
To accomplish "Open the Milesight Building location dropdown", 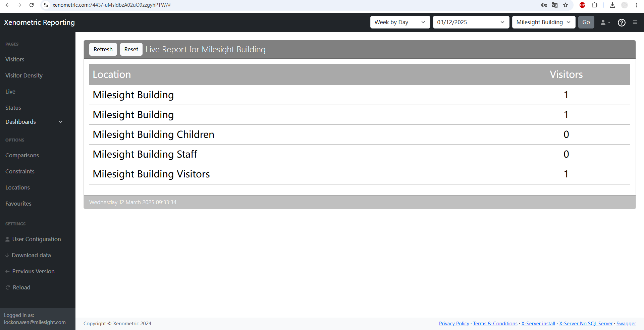I will click(544, 22).
